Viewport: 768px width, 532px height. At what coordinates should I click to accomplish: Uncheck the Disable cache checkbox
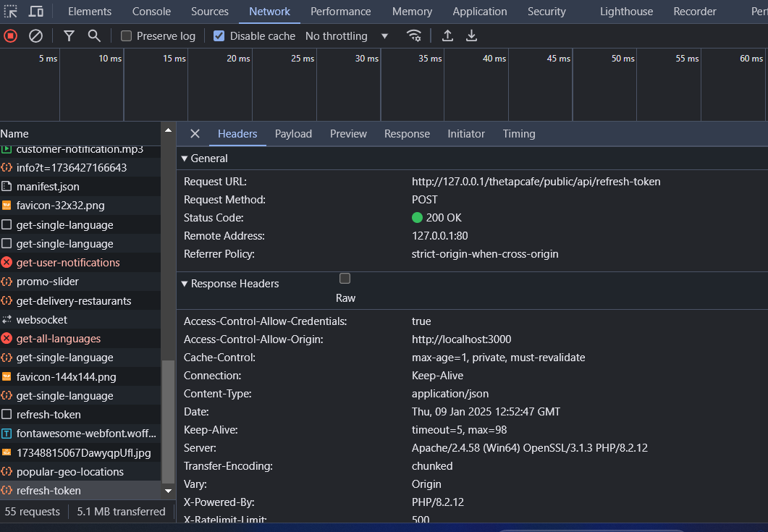click(x=219, y=36)
